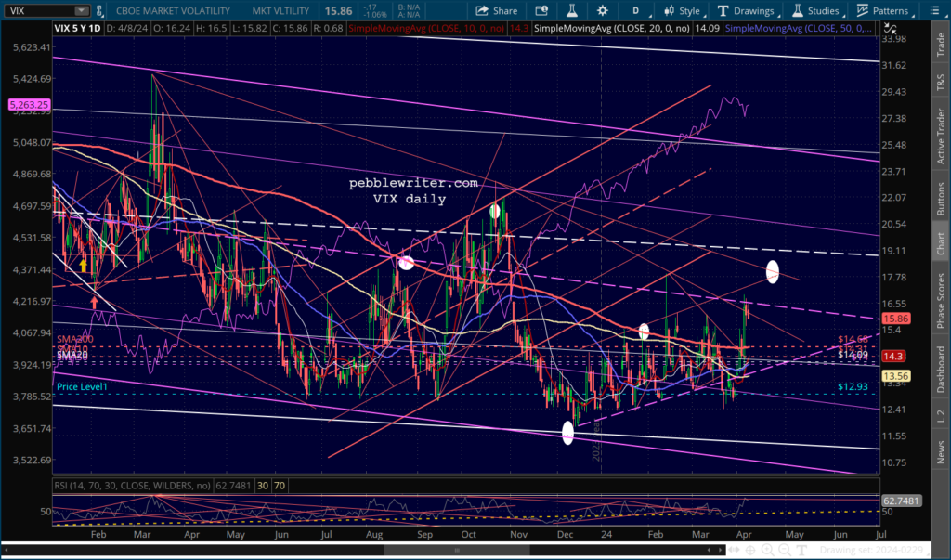Switch to the Phase Scores sidebar tab
The width and height of the screenshot is (951, 560).
(x=941, y=301)
